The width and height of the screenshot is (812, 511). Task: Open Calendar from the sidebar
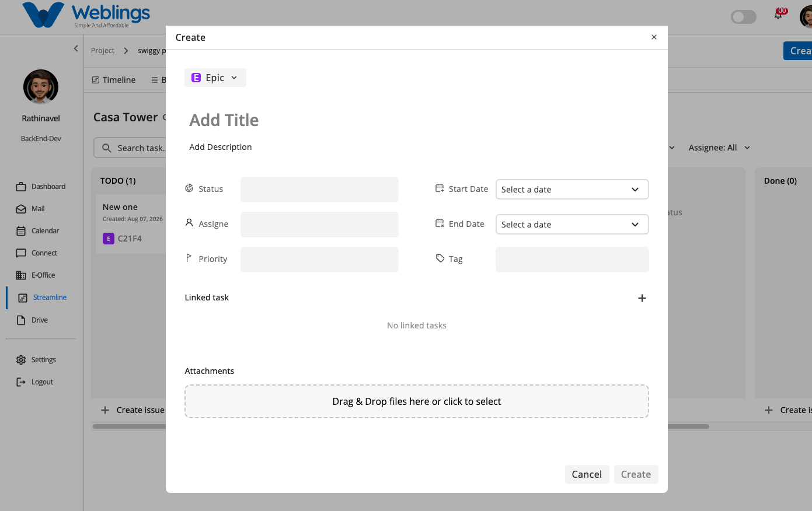(38, 231)
